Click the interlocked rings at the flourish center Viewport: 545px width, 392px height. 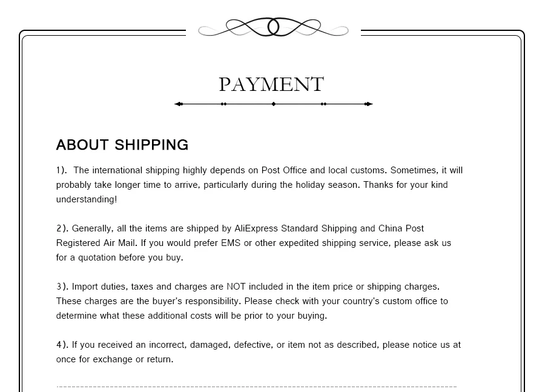(273, 27)
